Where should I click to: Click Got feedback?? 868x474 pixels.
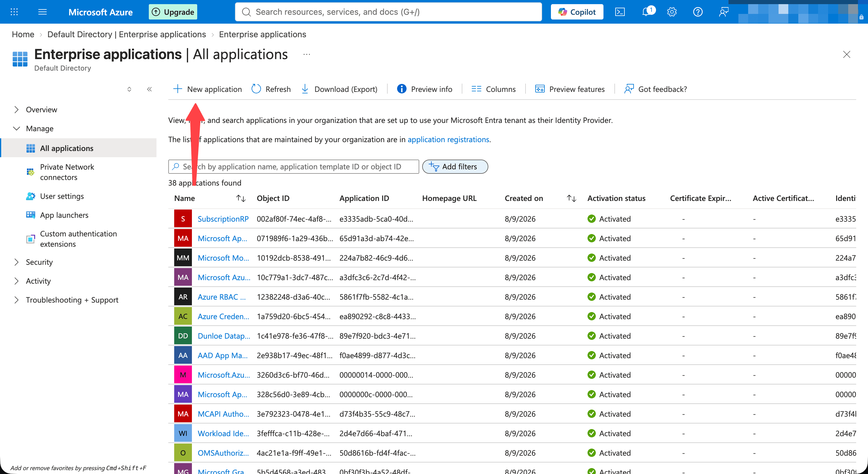tap(655, 89)
